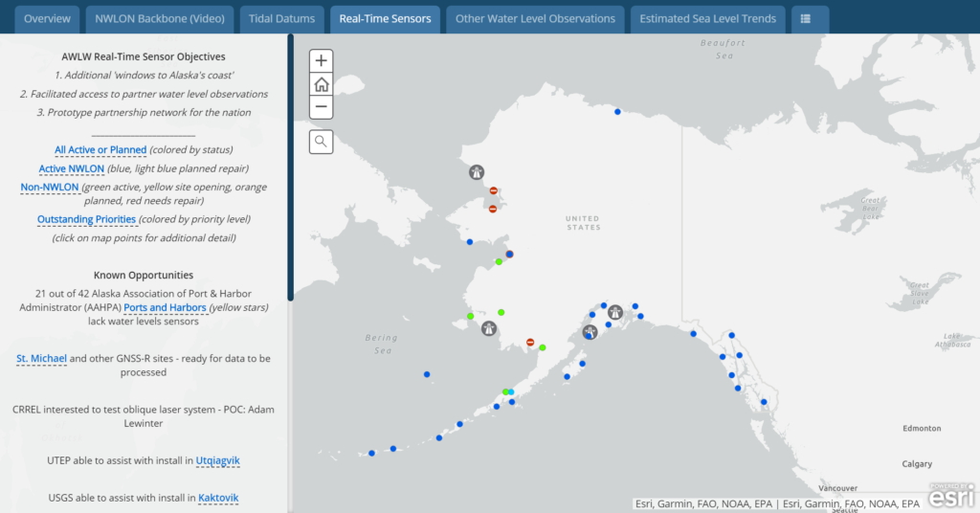The height and width of the screenshot is (513, 980).
Task: Select the Real-Time Sensors tab
Action: [385, 19]
